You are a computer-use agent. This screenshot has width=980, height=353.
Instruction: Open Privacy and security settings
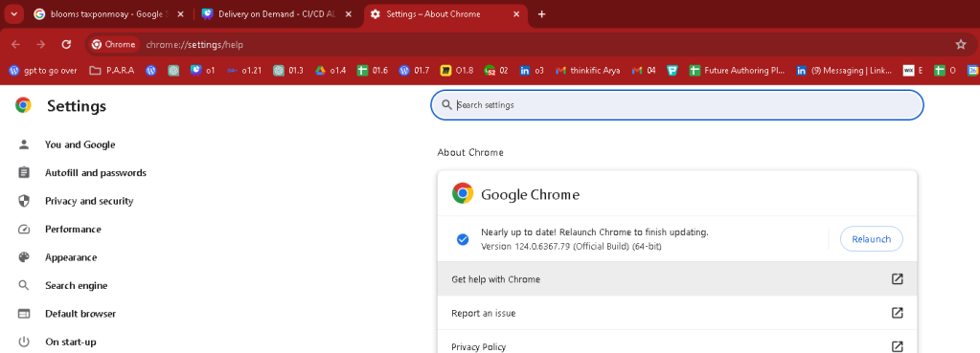89,201
